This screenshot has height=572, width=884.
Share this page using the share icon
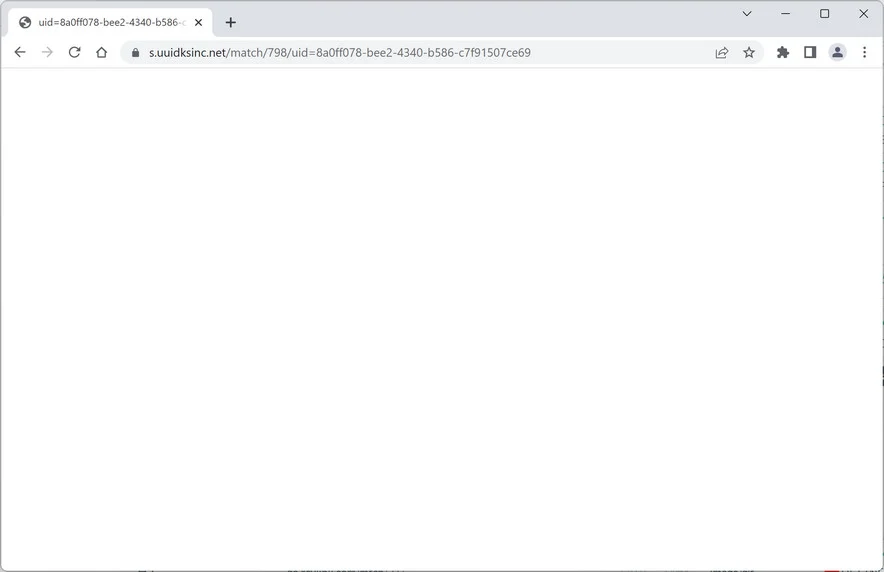pos(722,52)
